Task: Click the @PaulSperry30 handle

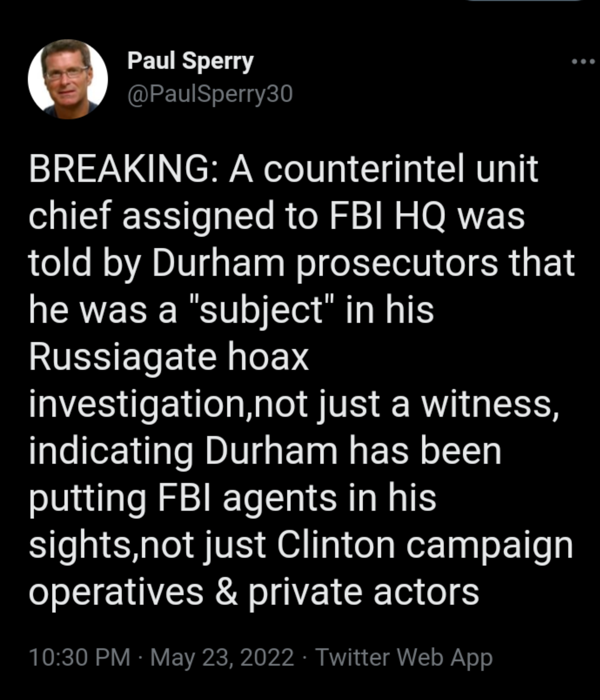Action: [x=210, y=94]
